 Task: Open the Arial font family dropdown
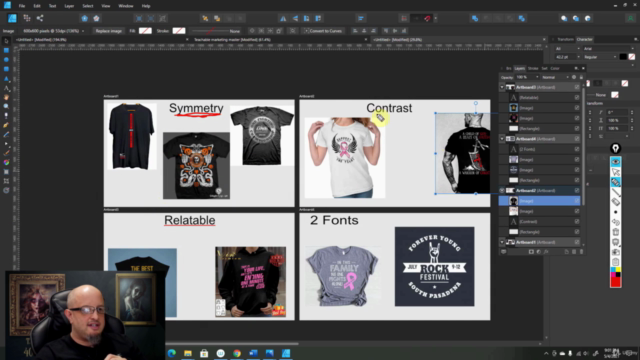coord(608,49)
